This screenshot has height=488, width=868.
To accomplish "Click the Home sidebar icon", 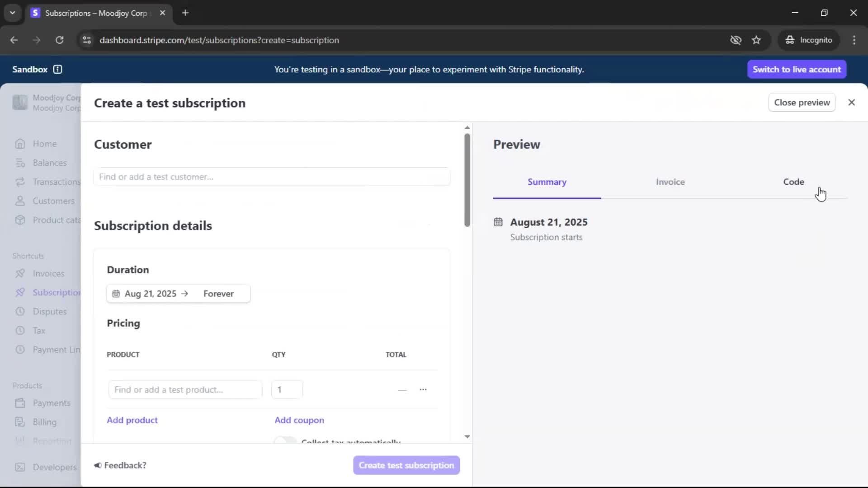I will (x=20, y=144).
